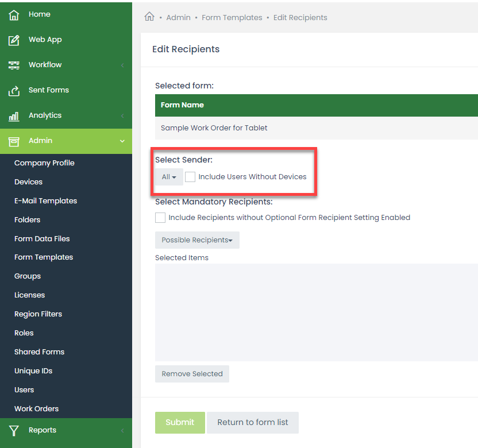
Task: Open the Reports menu label
Action: (43, 430)
